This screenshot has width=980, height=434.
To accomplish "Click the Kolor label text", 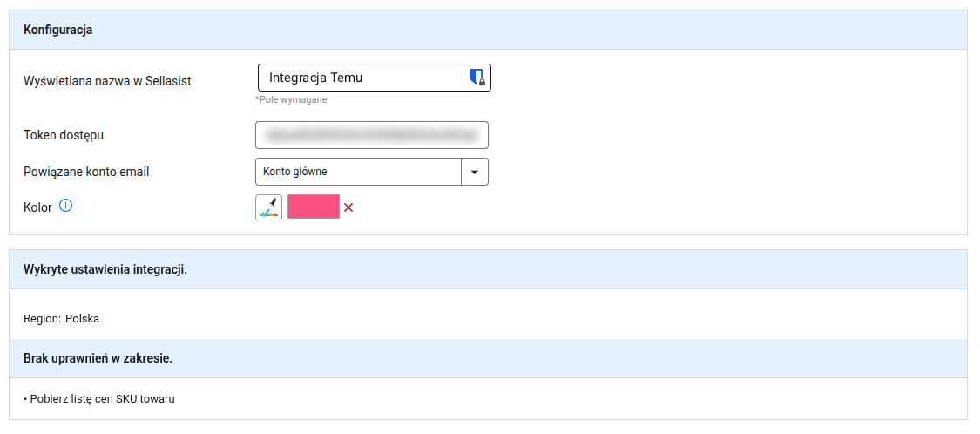I will [x=37, y=207].
